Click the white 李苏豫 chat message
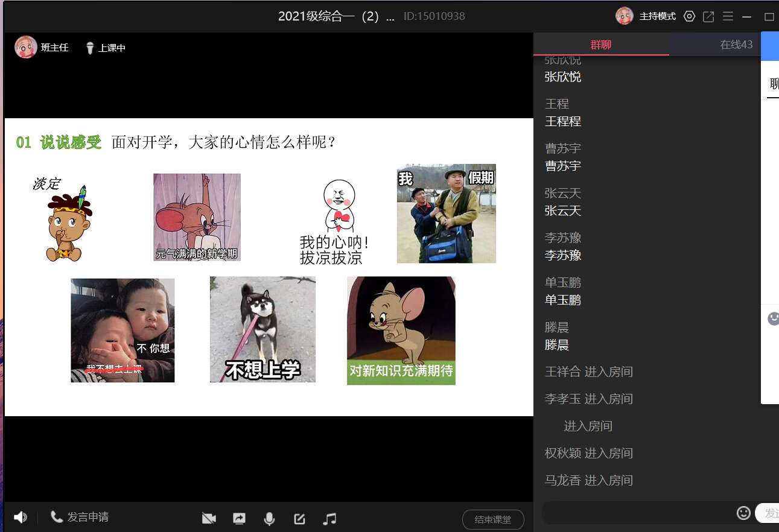 coord(563,255)
